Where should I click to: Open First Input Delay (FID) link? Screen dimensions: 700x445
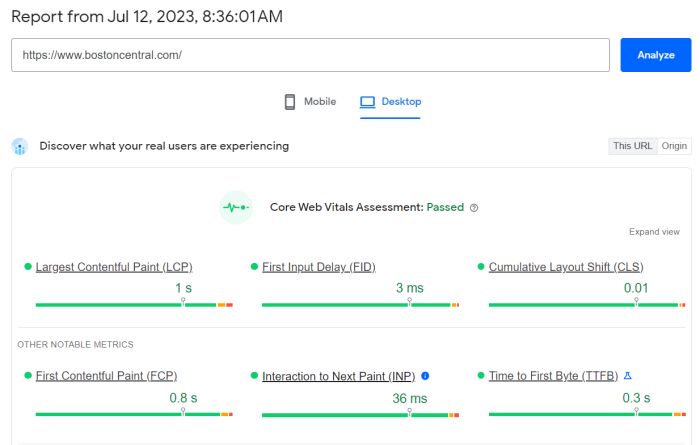[319, 267]
